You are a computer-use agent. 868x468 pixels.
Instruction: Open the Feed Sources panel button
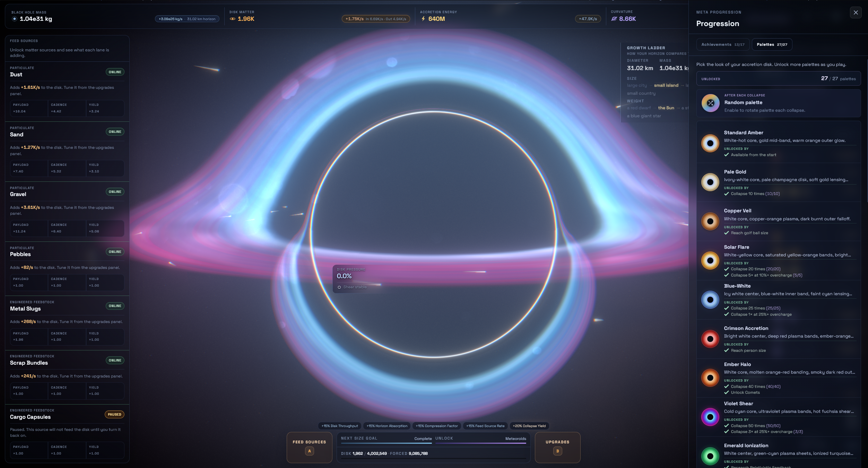click(x=309, y=448)
